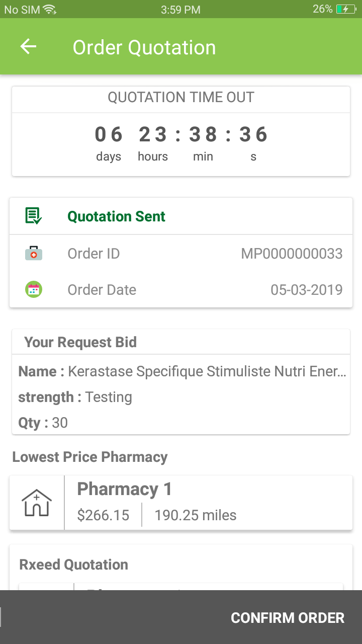Image resolution: width=362 pixels, height=644 pixels.
Task: Tap the $266.15 price
Action: 103,515
